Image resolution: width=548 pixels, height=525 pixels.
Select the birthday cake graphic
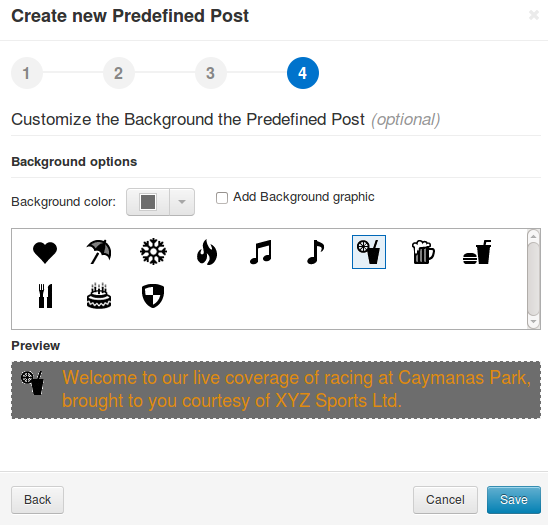tap(99, 296)
